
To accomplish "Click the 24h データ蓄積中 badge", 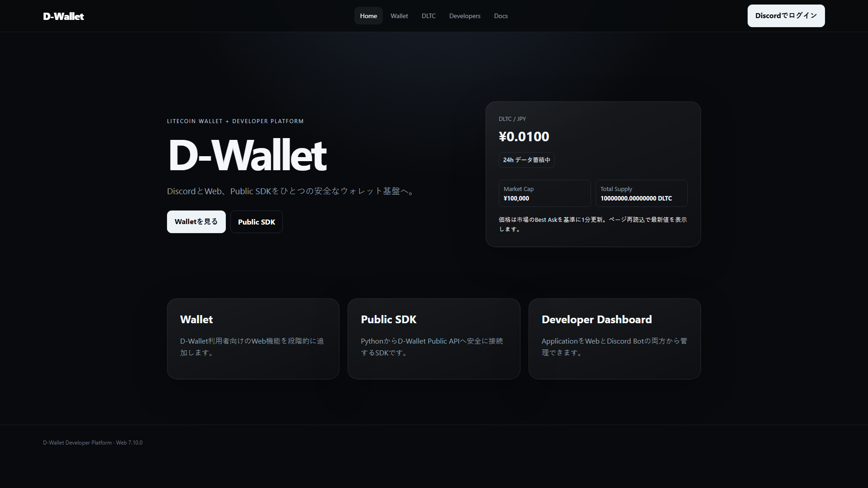I will (527, 160).
